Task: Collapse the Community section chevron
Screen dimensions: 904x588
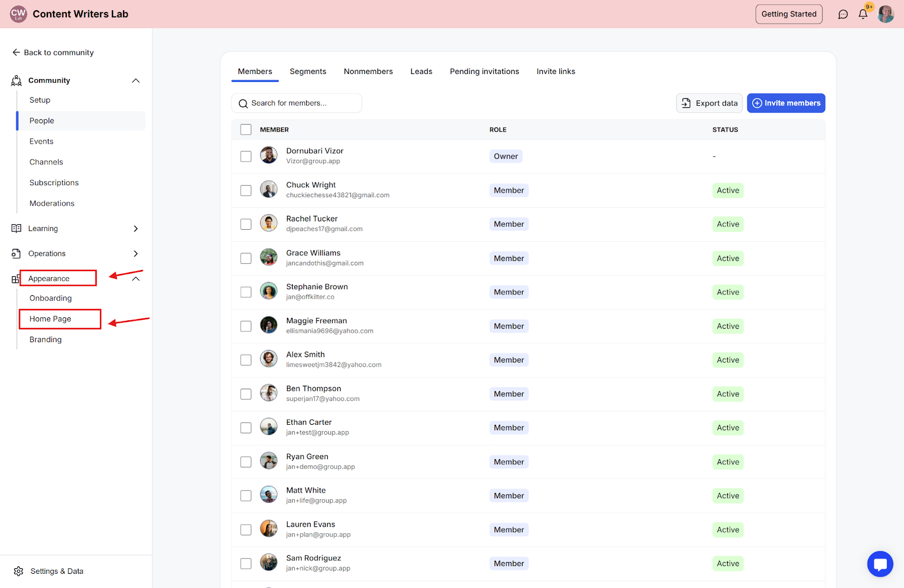Action: click(x=136, y=81)
